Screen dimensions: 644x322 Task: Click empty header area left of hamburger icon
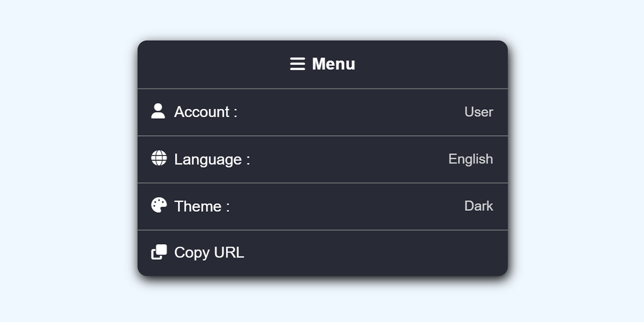click(211, 64)
